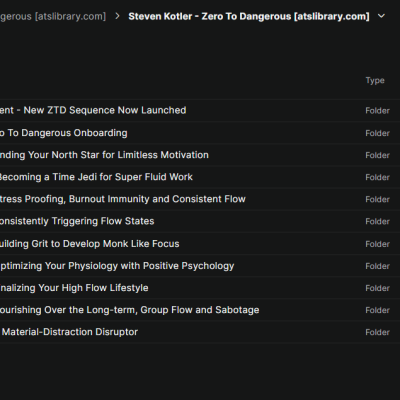Viewport: 400px width, 400px height.
Task: Click Folder type cell of High Flow Lifestyle row
Action: click(x=377, y=288)
